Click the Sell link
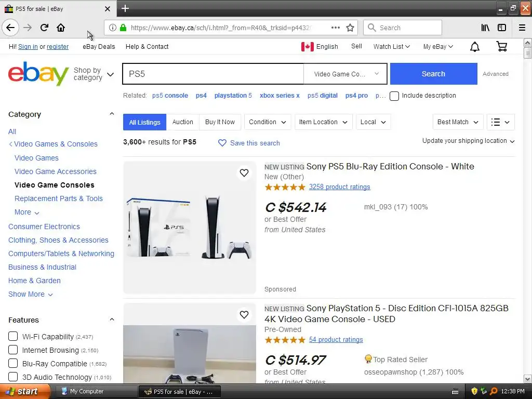This screenshot has width=532, height=399. [x=356, y=46]
